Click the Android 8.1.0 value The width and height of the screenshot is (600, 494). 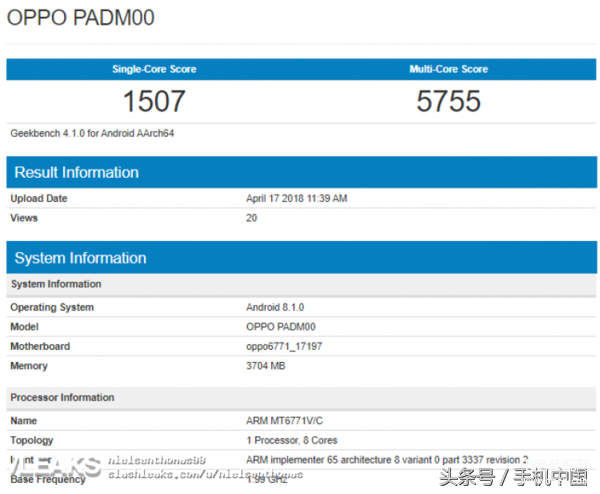tap(275, 307)
